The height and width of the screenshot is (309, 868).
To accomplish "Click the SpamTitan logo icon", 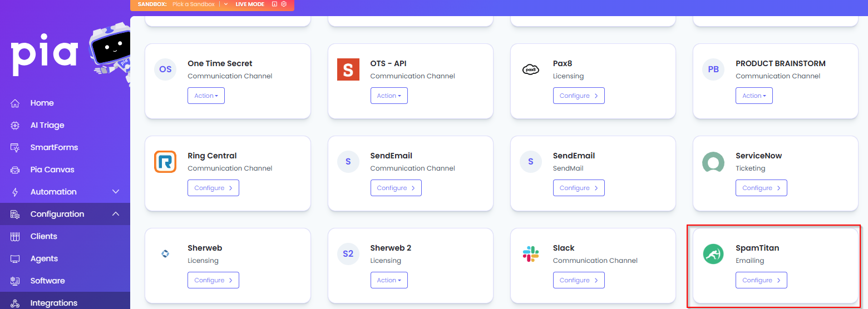I will tap(713, 254).
